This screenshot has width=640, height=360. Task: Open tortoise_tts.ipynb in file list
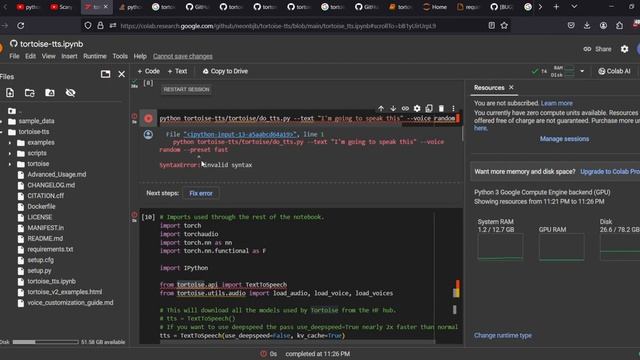point(51,281)
